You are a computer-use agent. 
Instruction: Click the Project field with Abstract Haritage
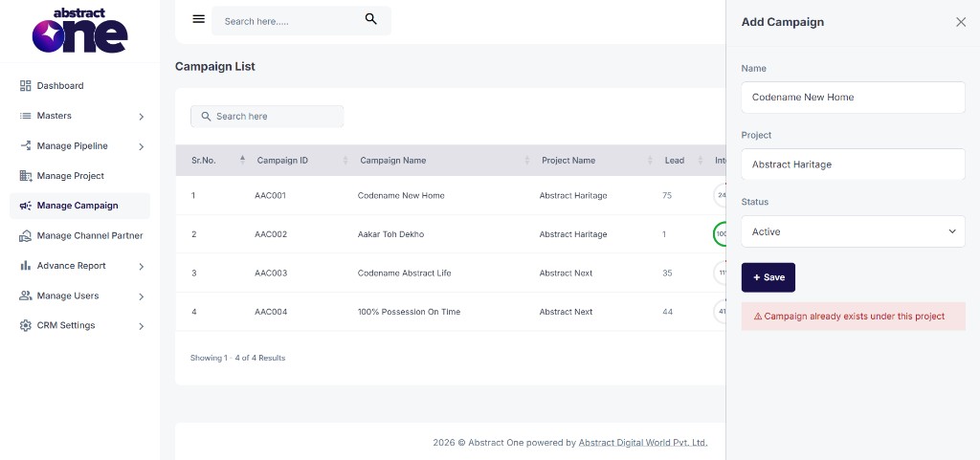(853, 164)
